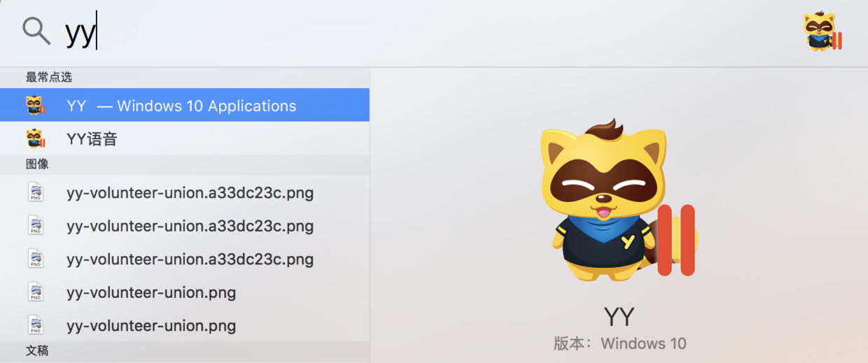This screenshot has height=363, width=868.
Task: Click the large YY mascot preview image
Action: (x=619, y=200)
